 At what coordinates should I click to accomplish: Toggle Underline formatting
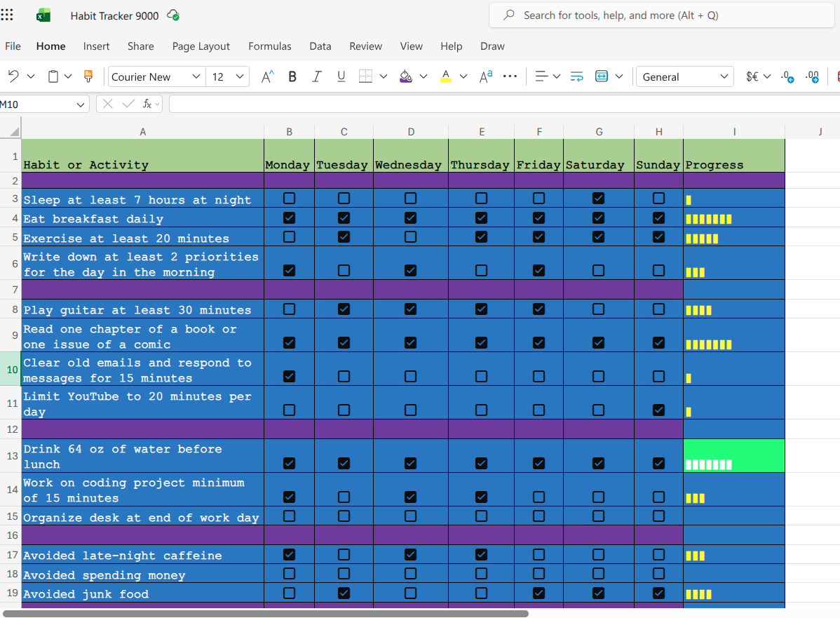click(341, 76)
